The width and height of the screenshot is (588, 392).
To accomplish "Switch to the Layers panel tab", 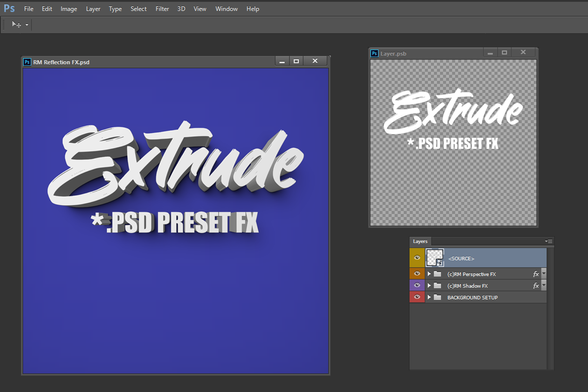I will (x=420, y=242).
